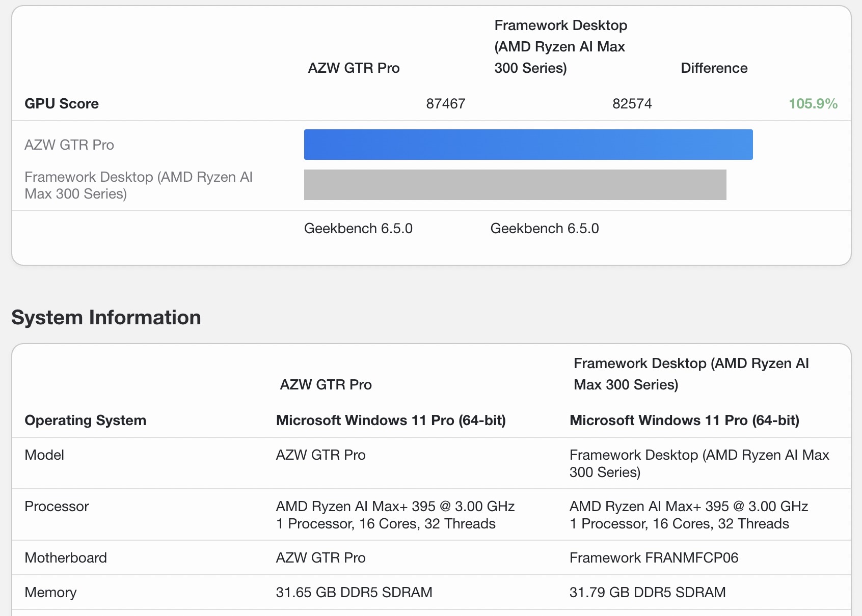Click AZW GTR Pro header in System Information table

(326, 385)
